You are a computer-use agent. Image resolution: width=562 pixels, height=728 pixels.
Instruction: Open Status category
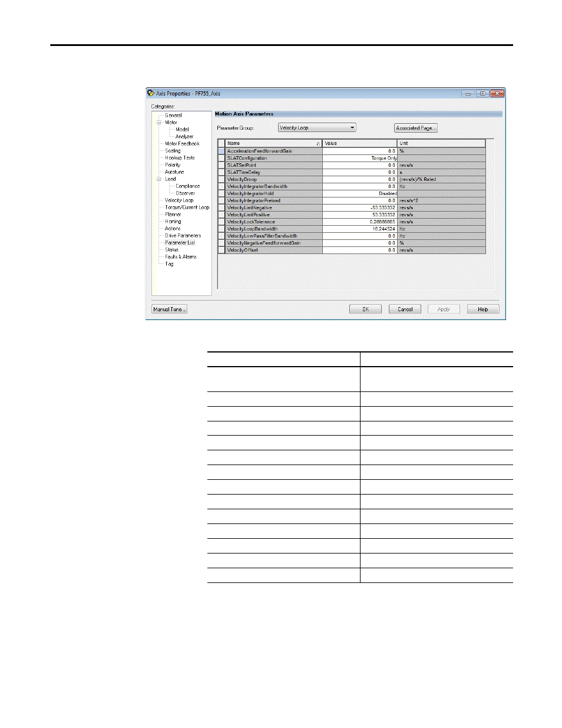(171, 250)
